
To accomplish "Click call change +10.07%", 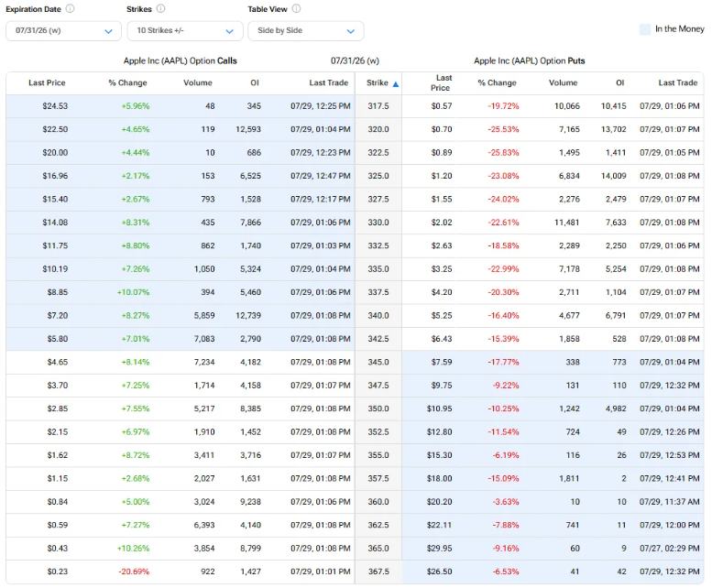I will [133, 292].
